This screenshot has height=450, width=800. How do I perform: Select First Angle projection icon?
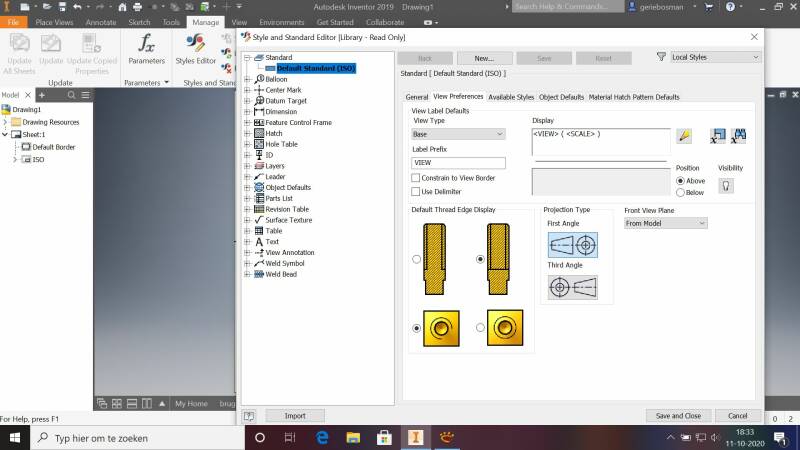tap(574, 245)
